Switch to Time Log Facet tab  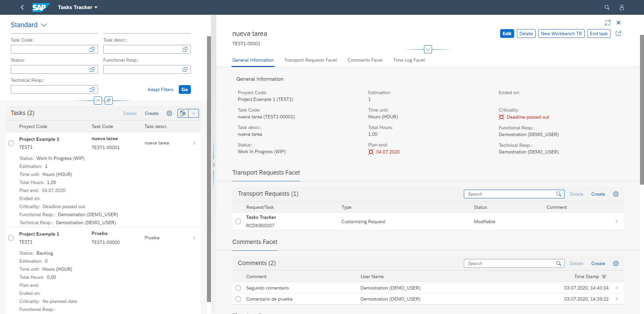click(x=409, y=60)
